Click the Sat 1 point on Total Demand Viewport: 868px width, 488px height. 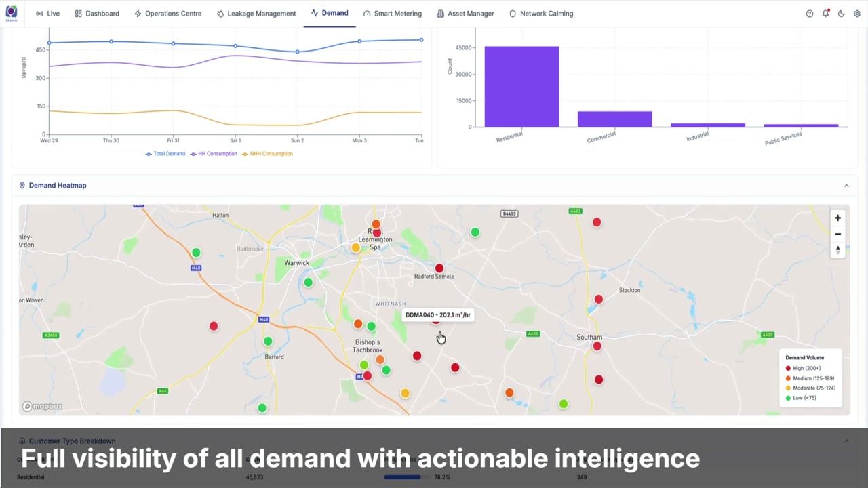[x=235, y=46]
